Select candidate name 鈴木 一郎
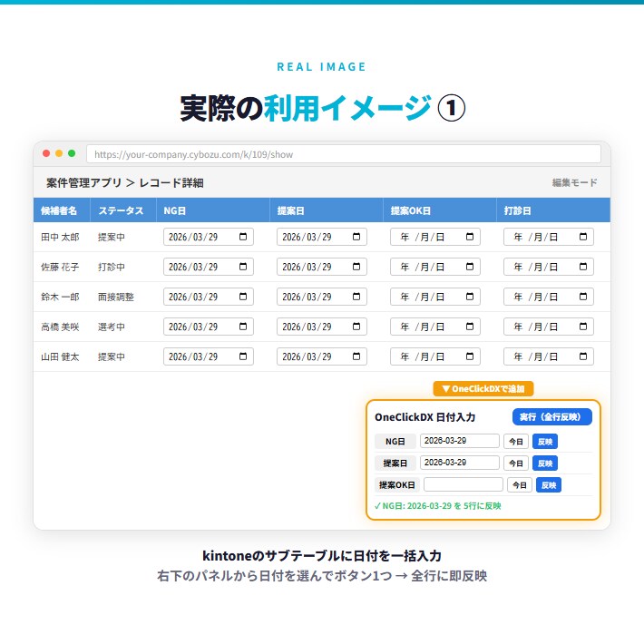The image size is (644, 644). click(60, 297)
